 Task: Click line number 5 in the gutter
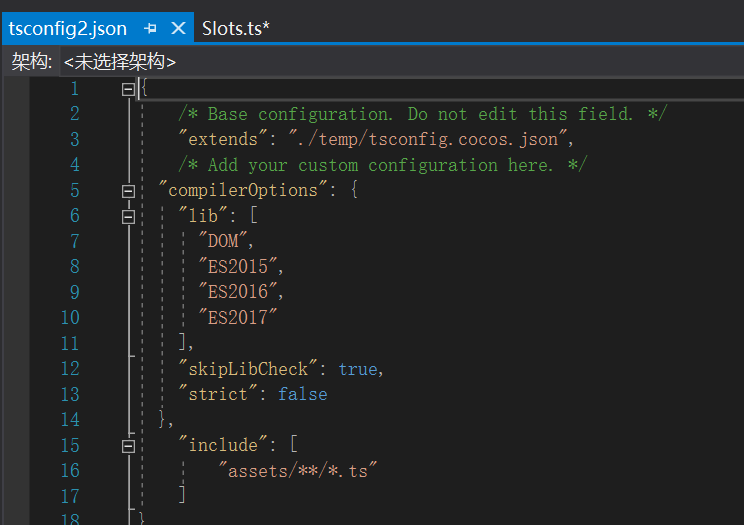pyautogui.click(x=74, y=190)
